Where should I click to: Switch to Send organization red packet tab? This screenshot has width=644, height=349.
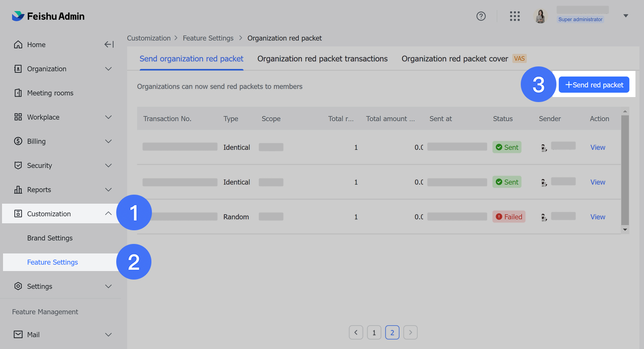tap(192, 59)
